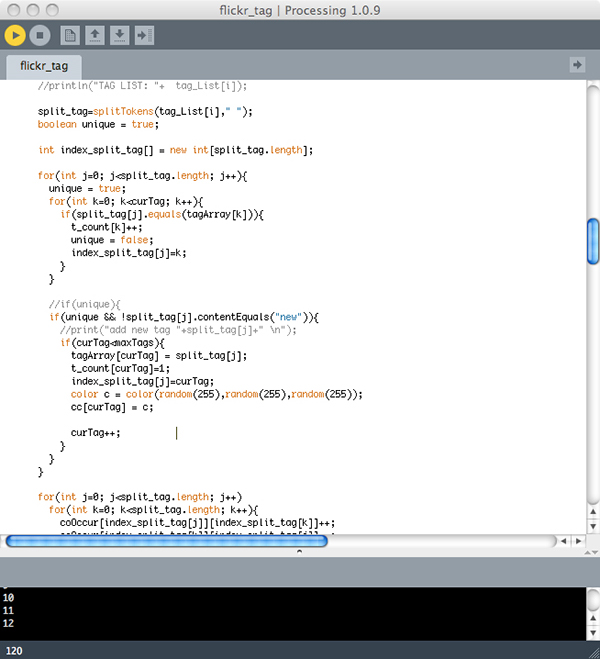Click the window resize grip corner
The image size is (600, 659).
(x=594, y=653)
